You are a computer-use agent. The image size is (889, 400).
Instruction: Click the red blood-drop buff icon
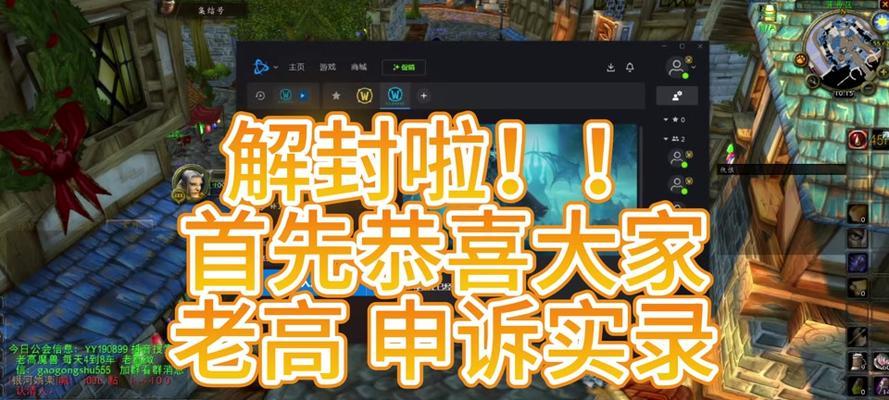[857, 139]
